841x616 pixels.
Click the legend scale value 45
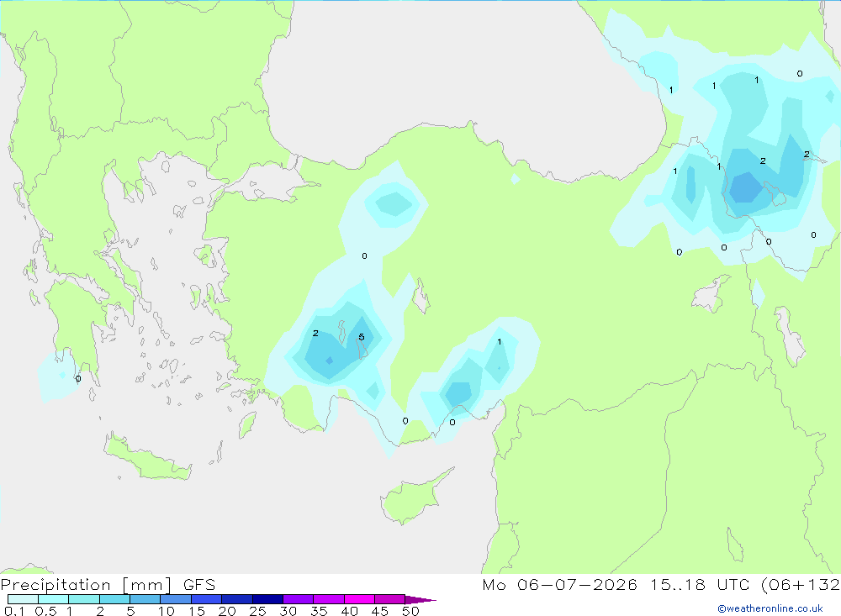(x=380, y=611)
